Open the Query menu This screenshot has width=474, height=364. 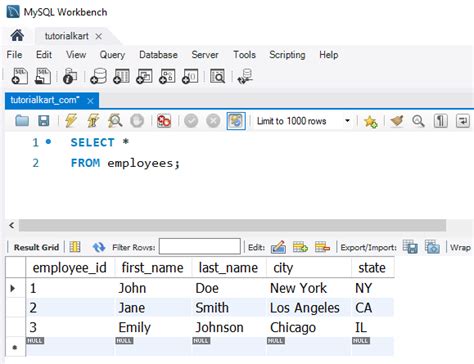coord(112,55)
